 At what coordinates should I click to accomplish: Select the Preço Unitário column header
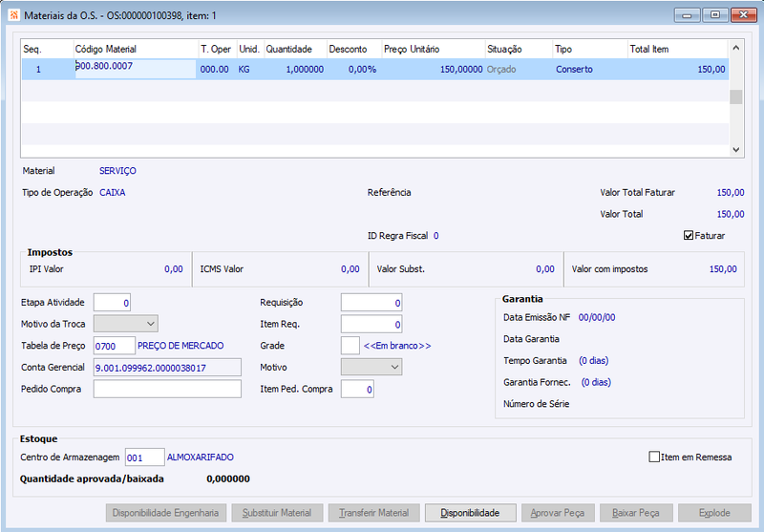434,50
